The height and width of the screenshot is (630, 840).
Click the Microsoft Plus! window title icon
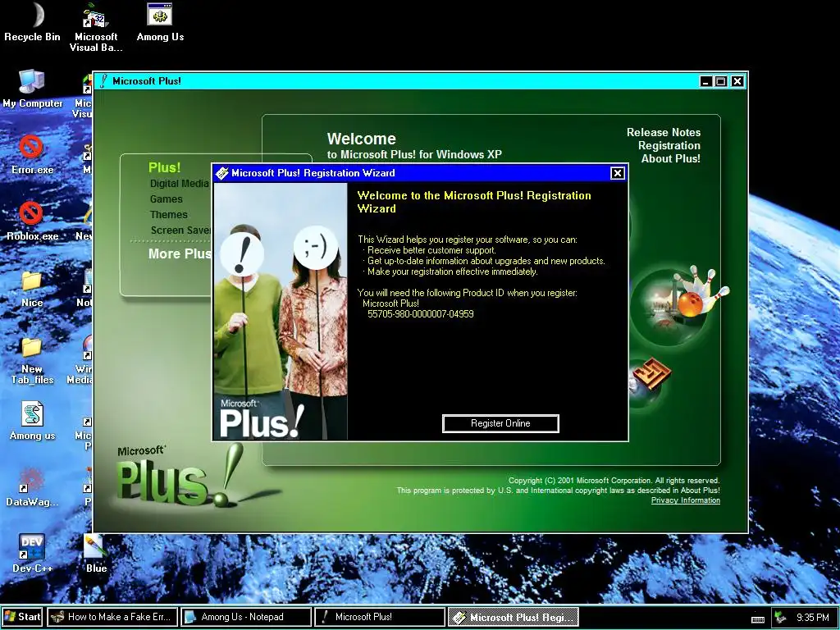coord(103,81)
